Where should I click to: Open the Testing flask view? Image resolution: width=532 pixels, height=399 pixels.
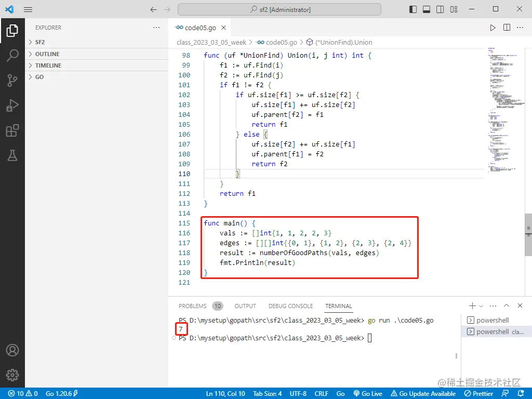pyautogui.click(x=12, y=155)
